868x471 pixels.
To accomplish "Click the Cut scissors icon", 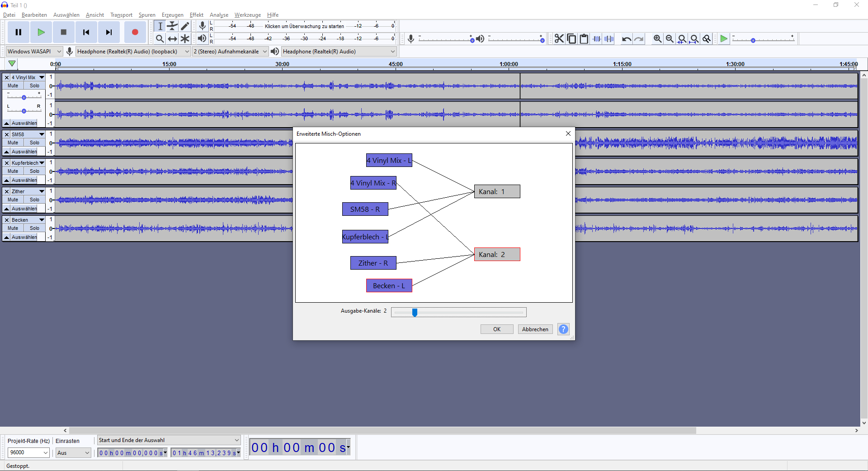I will [559, 39].
